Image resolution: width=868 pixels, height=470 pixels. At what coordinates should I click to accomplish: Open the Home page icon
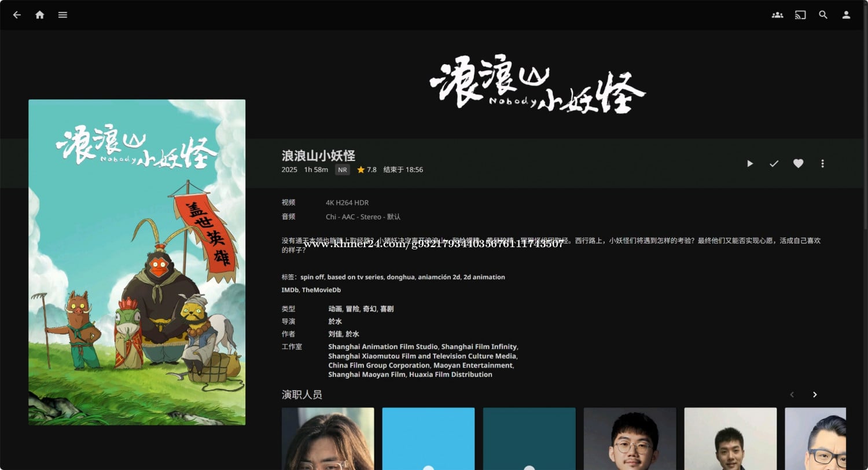[x=39, y=15]
